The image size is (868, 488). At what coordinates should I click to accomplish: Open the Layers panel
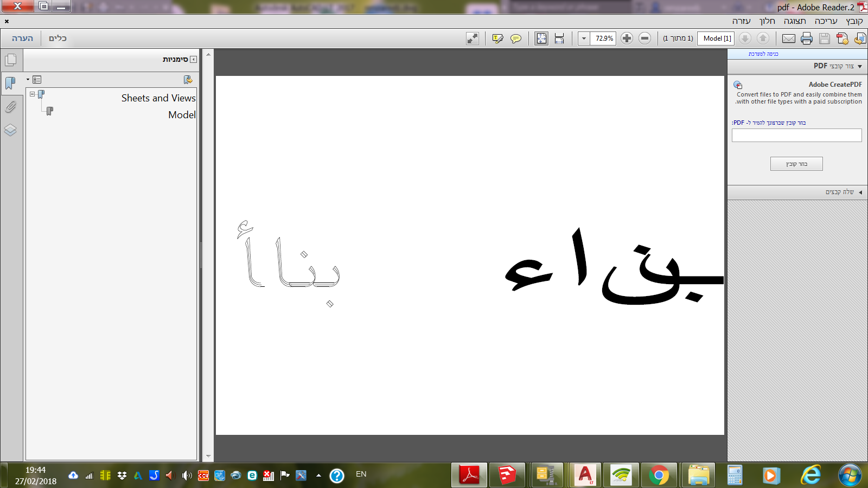[x=11, y=130]
